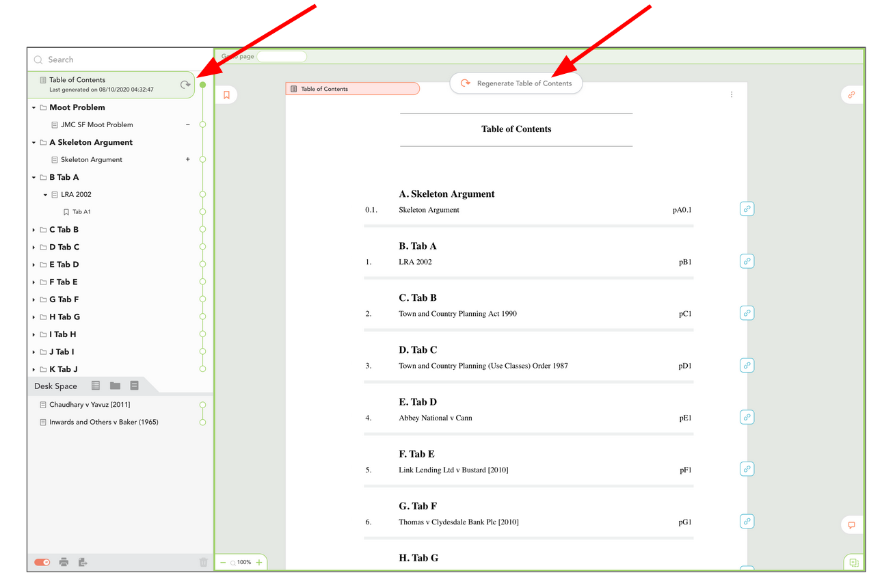This screenshot has width=882, height=588.
Task: Click the Regenerate Table of Contents button
Action: (516, 83)
